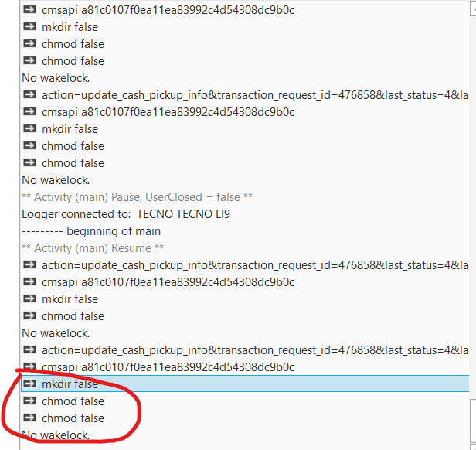Select No wakelock line directly above Activity Pause
476x450 pixels.
(56, 180)
